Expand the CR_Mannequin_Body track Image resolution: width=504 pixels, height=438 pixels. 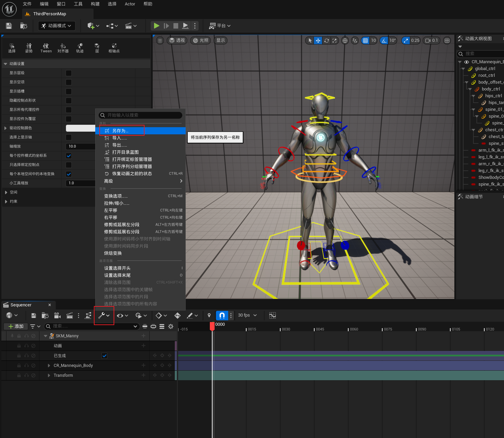[49, 366]
